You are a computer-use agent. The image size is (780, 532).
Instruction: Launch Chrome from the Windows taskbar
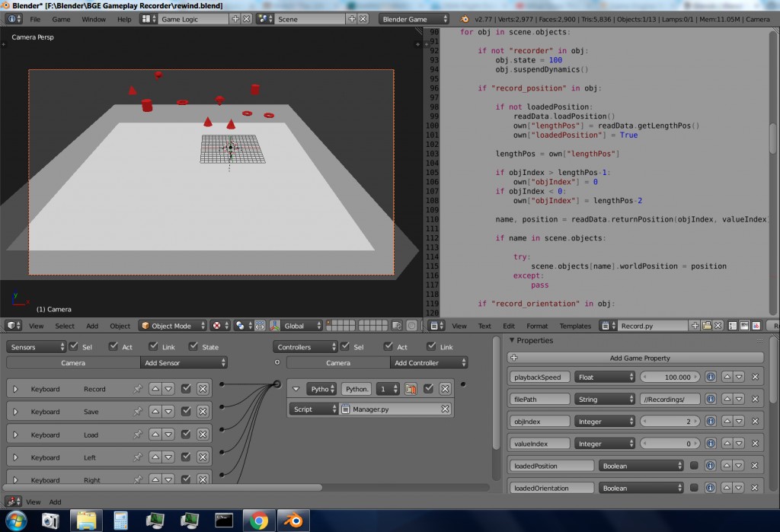pos(257,521)
